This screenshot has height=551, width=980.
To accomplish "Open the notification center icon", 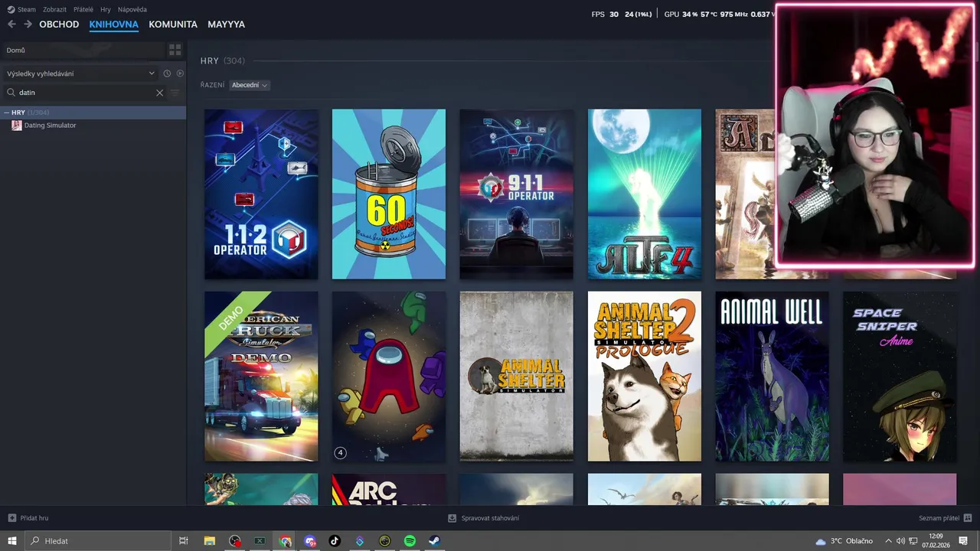I will coord(963,541).
